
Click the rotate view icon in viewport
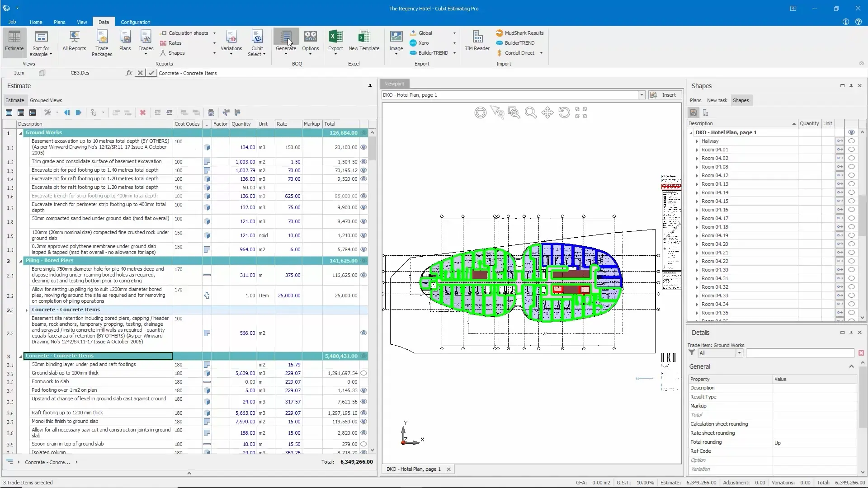[x=564, y=113]
